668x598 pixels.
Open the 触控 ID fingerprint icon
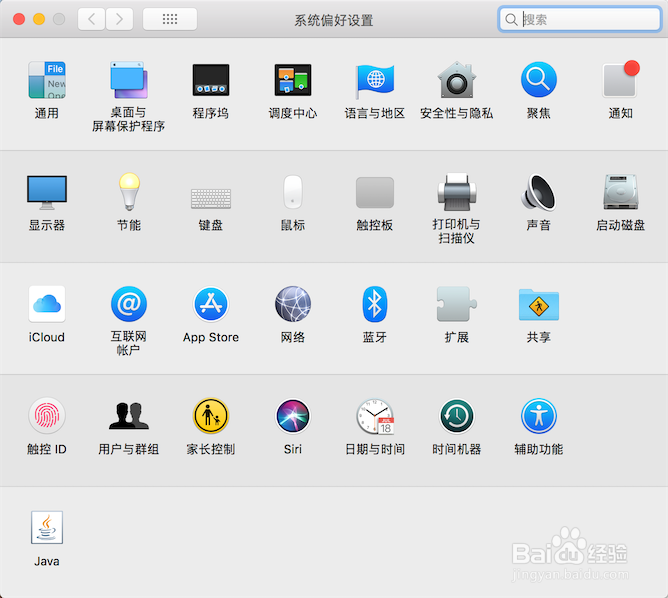click(x=47, y=416)
